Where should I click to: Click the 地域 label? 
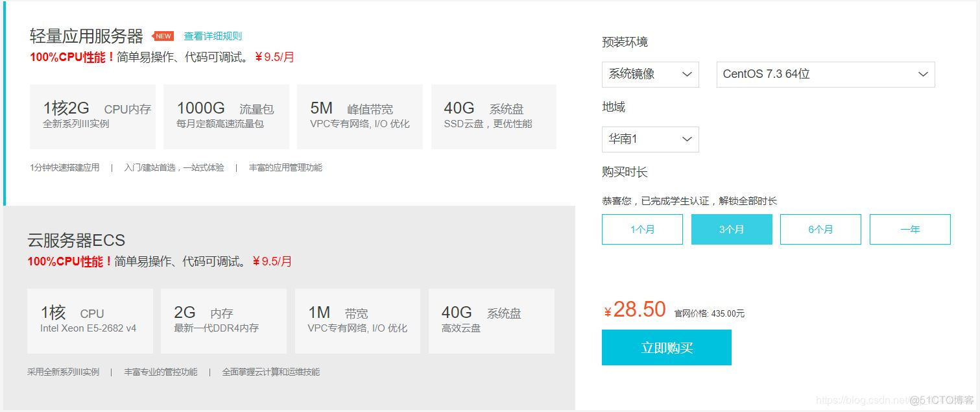614,107
